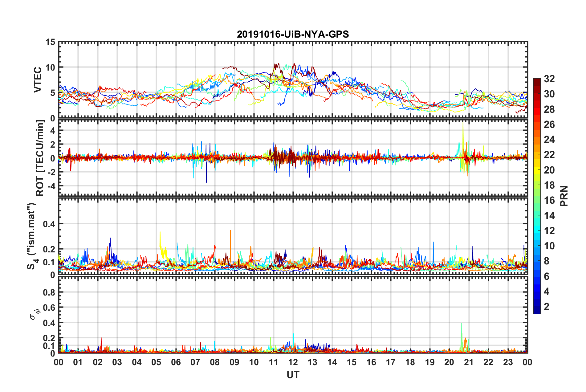Select the 6 tick on the PRN colorbar
Screen dimensions: 586x392
click(x=547, y=276)
